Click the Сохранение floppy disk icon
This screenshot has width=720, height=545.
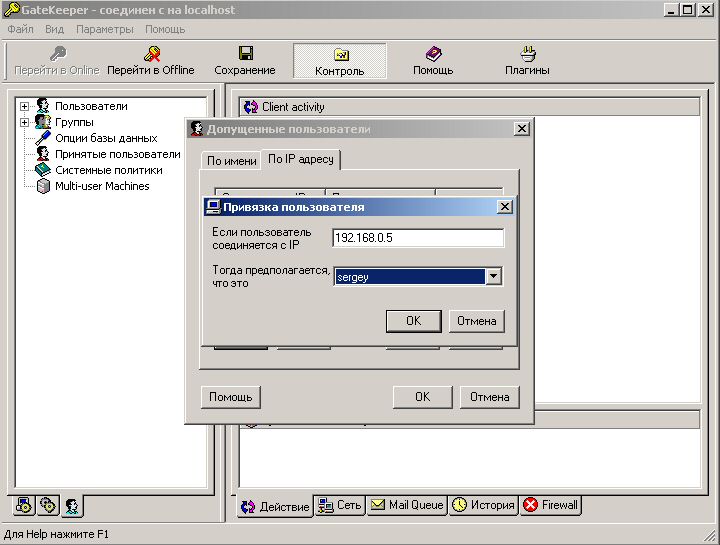pyautogui.click(x=246, y=53)
